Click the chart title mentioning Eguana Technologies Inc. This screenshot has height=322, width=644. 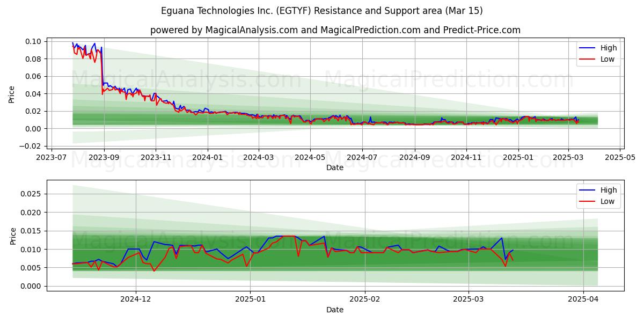[x=322, y=11]
